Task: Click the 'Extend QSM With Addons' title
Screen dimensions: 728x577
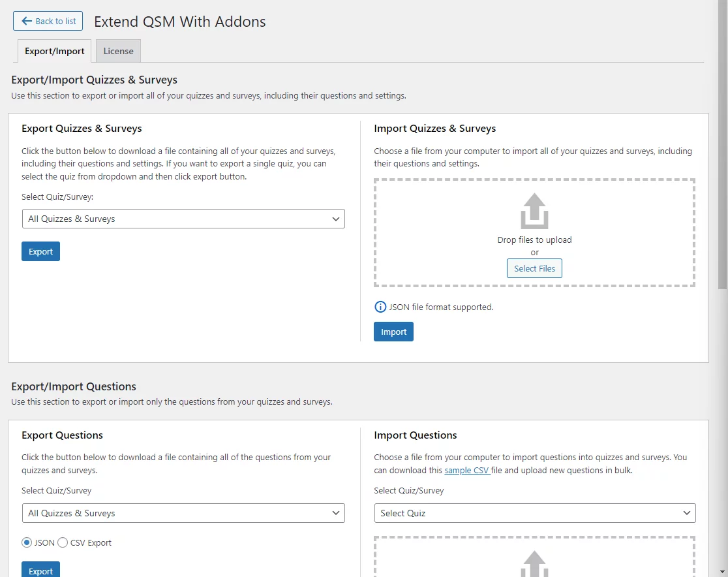Action: coord(180,22)
